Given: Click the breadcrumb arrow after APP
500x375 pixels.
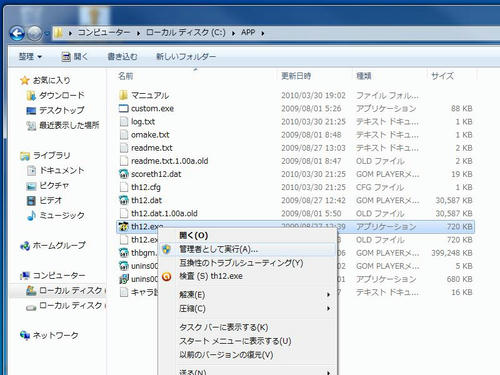Looking at the screenshot, I should tap(263, 33).
